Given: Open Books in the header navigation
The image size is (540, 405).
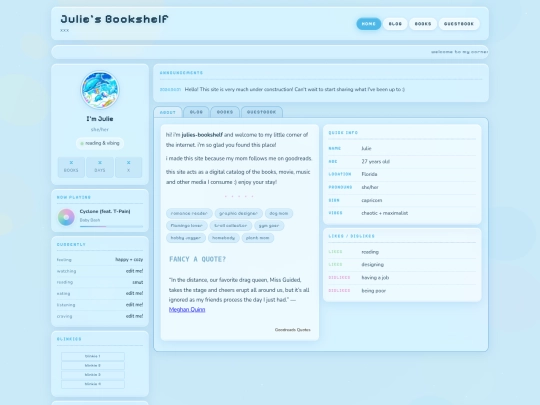Looking at the screenshot, I should point(423,24).
